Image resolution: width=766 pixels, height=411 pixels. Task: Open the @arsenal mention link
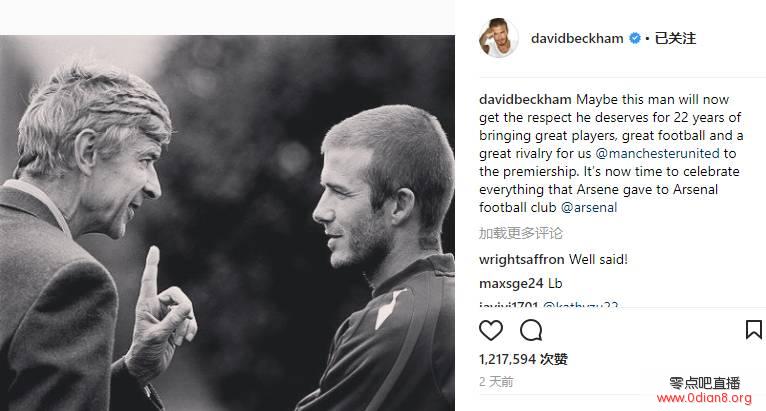pyautogui.click(x=589, y=208)
